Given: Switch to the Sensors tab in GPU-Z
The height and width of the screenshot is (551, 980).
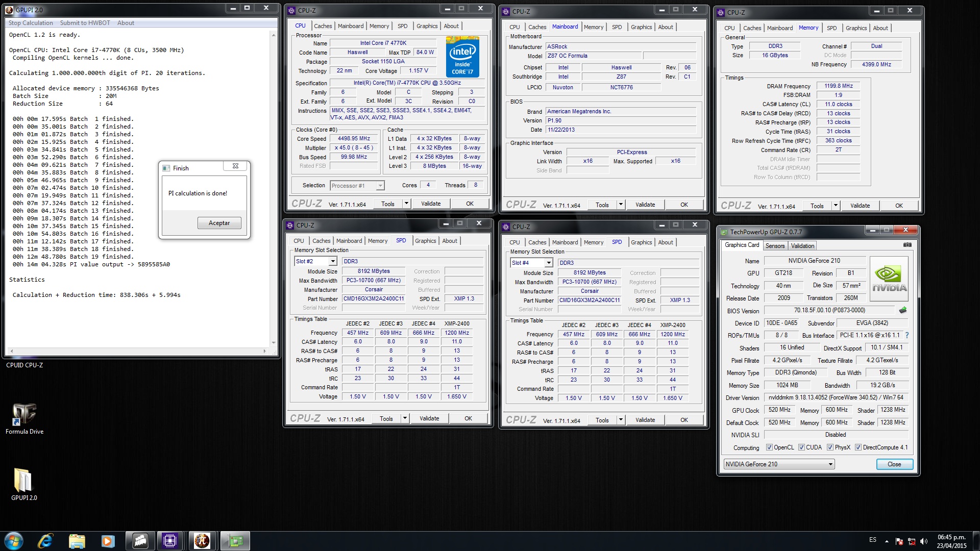Looking at the screenshot, I should [x=775, y=246].
